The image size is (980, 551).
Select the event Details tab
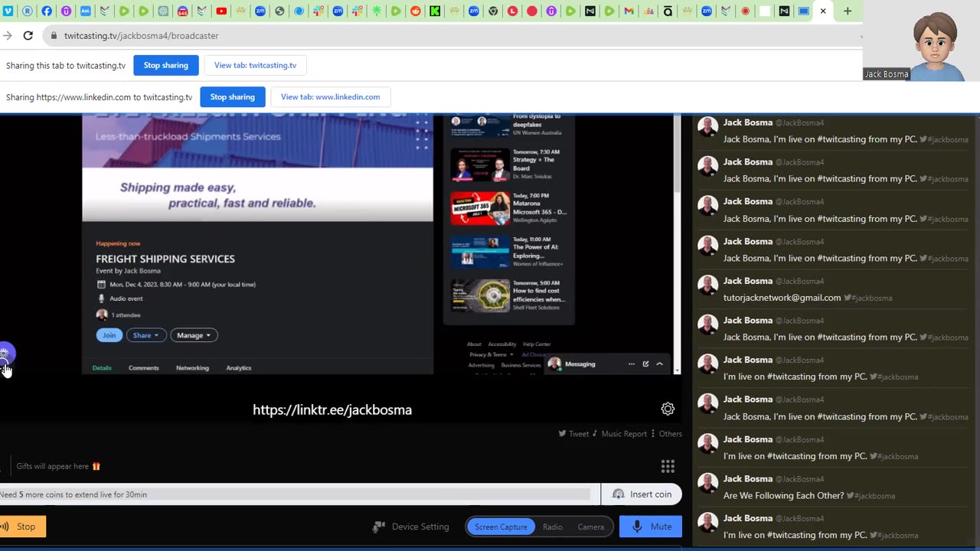pyautogui.click(x=102, y=368)
